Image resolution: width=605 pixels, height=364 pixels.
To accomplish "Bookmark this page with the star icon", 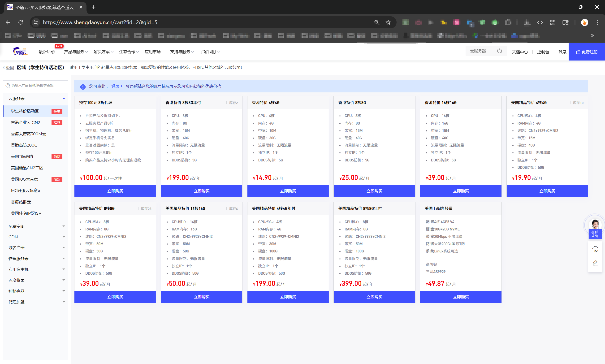I will point(388,22).
